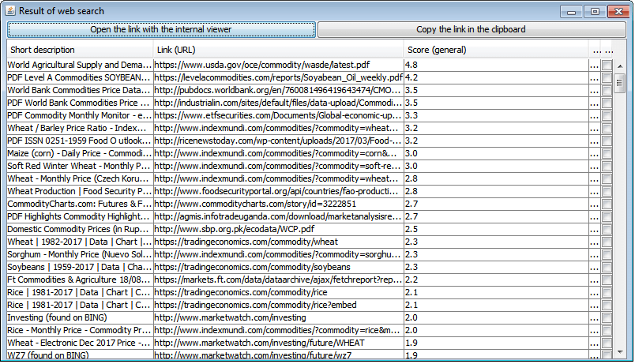The width and height of the screenshot is (635, 364).
Task: Tick checkbox for marketwatch.com/investing row
Action: (x=607, y=318)
